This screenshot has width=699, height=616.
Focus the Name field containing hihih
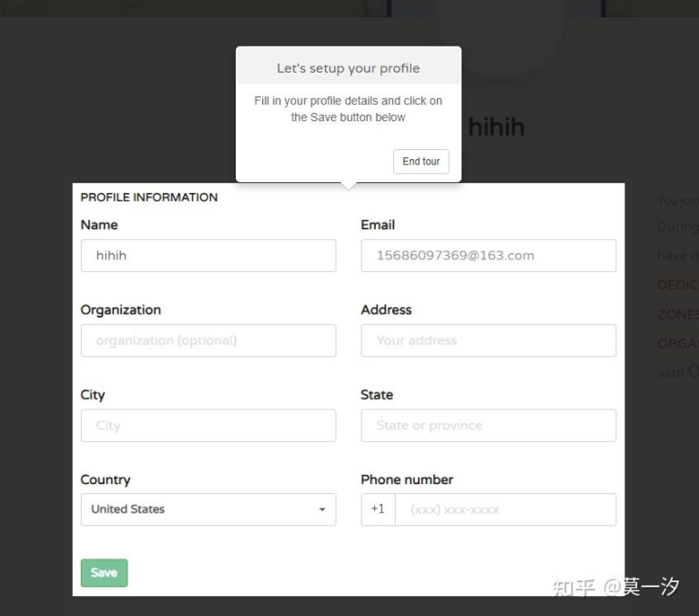pos(208,256)
